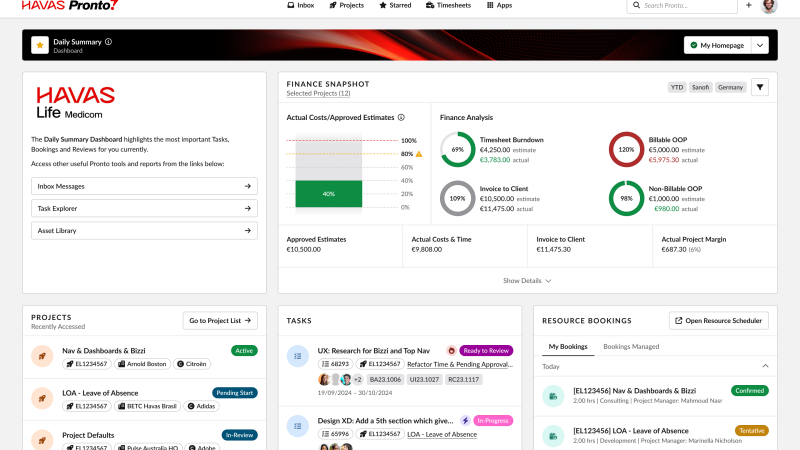Image resolution: width=800 pixels, height=450 pixels.
Task: Click the Daily Summary info icon
Action: pos(108,42)
